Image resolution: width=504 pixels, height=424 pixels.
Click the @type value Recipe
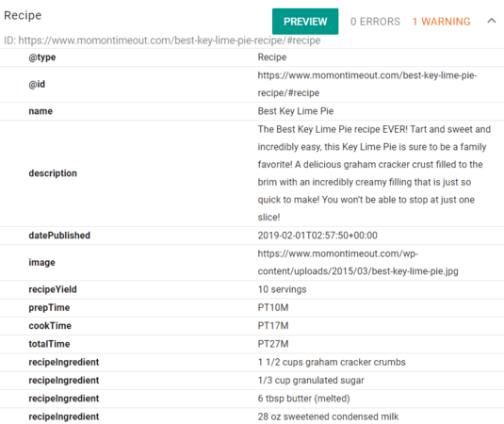(x=272, y=57)
